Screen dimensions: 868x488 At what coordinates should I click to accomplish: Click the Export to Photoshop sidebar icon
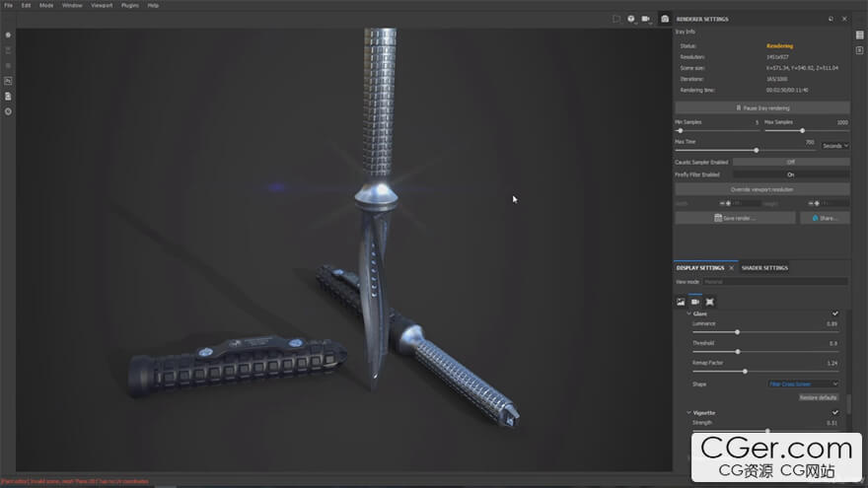pos(8,81)
